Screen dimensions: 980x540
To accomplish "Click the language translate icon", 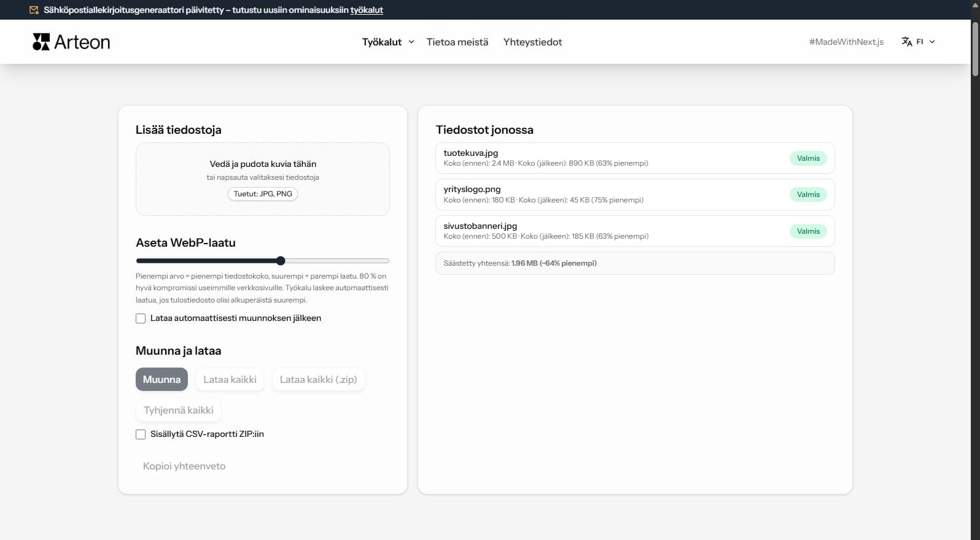I will [906, 42].
